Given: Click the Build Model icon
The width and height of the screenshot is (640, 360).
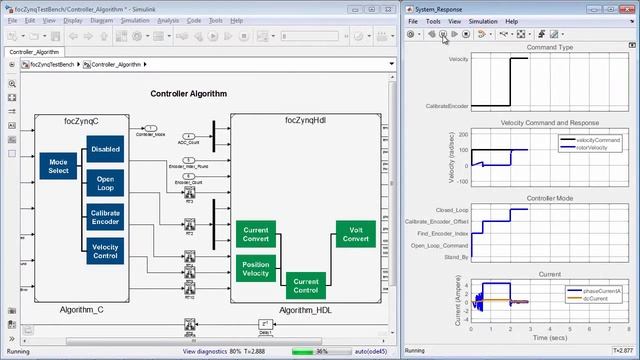Looking at the screenshot, I should 382,36.
